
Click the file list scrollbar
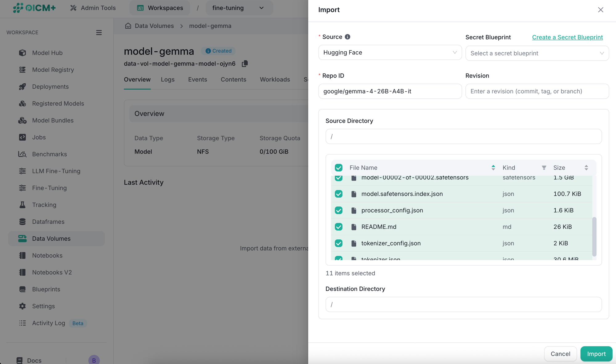tap(594, 237)
